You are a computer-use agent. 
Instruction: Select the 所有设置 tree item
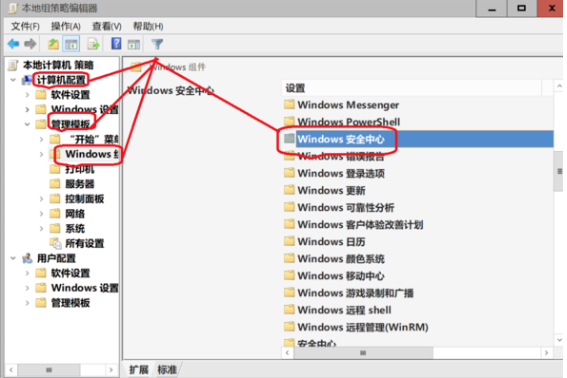tap(84, 243)
